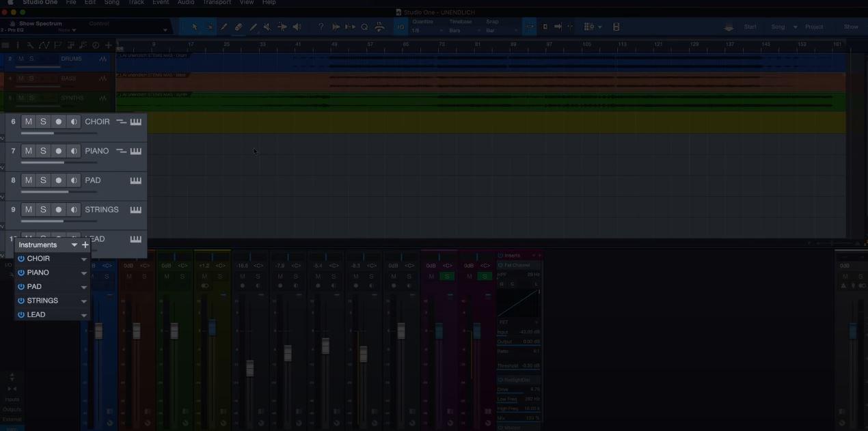Open the instrument editor for the PIANO track
The height and width of the screenshot is (431, 868).
[136, 151]
